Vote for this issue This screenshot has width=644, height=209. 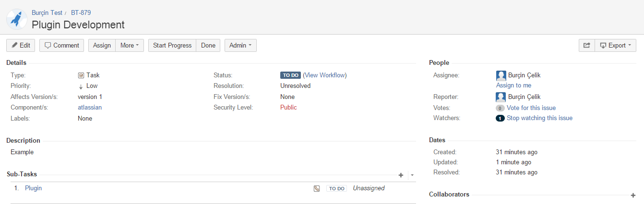pos(531,108)
